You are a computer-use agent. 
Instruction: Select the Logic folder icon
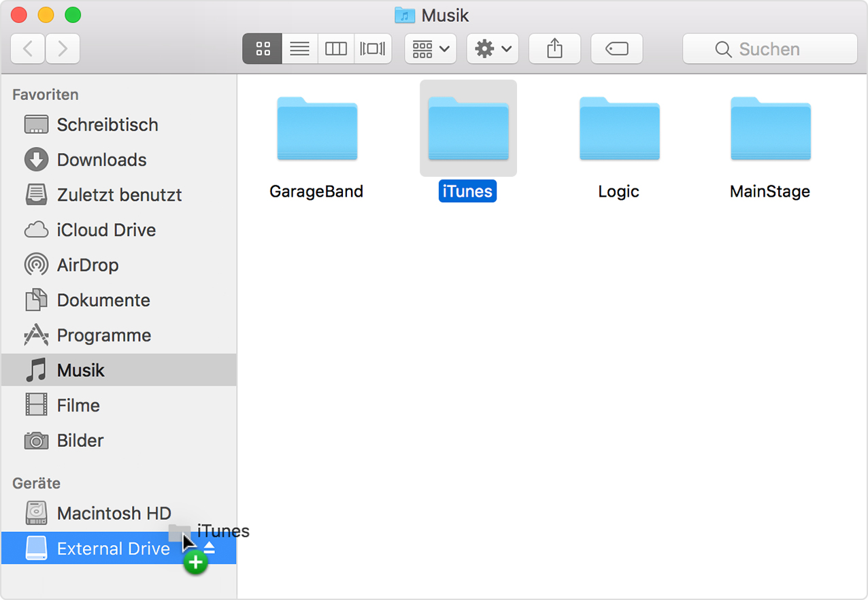click(619, 129)
